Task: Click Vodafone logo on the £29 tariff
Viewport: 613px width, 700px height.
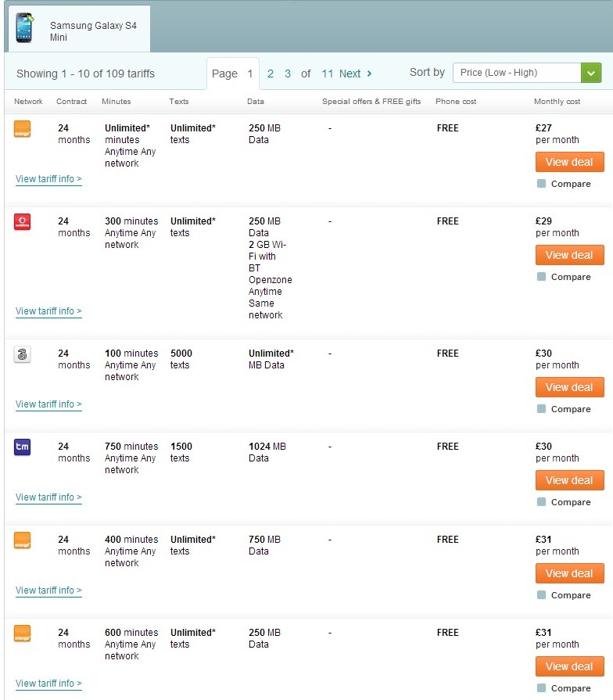Action: tap(23, 222)
